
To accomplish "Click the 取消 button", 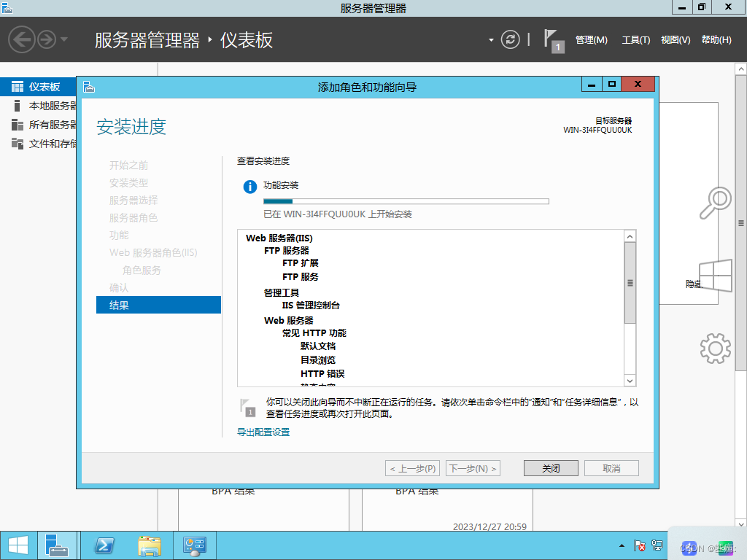I will point(611,468).
